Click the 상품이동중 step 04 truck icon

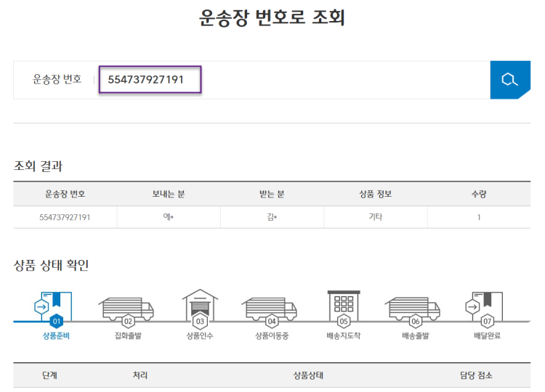click(270, 309)
